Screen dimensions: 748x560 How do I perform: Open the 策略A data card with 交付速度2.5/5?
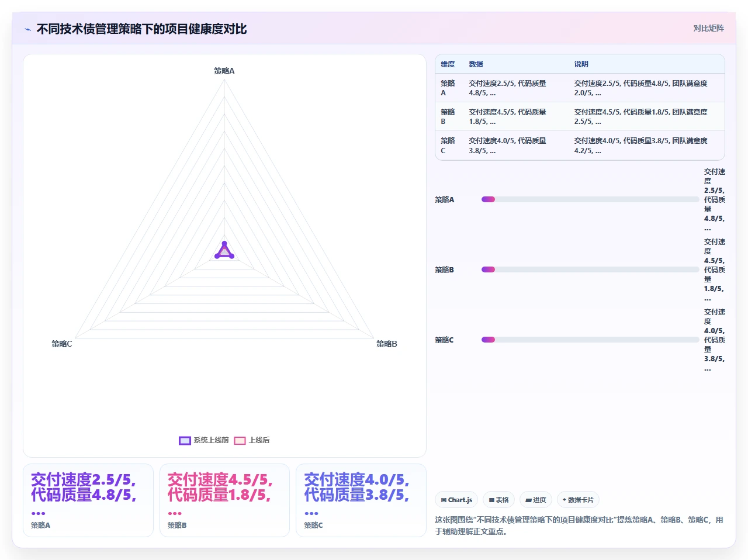(88, 500)
